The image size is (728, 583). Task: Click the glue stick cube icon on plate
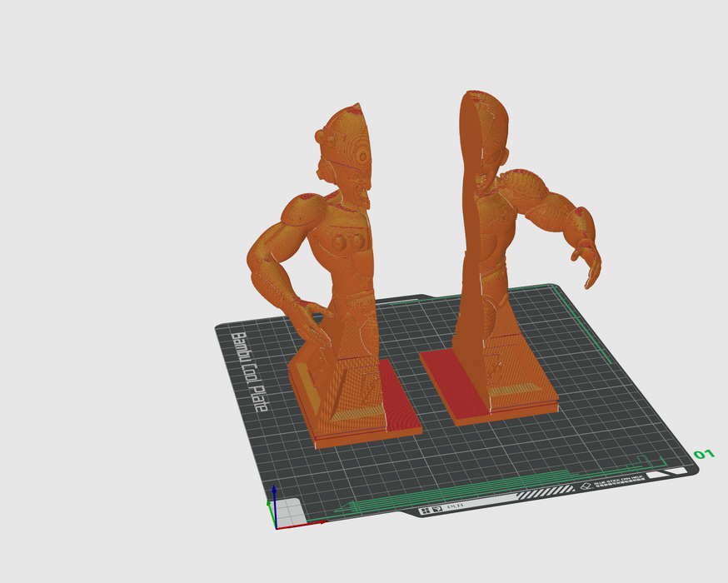click(585, 485)
